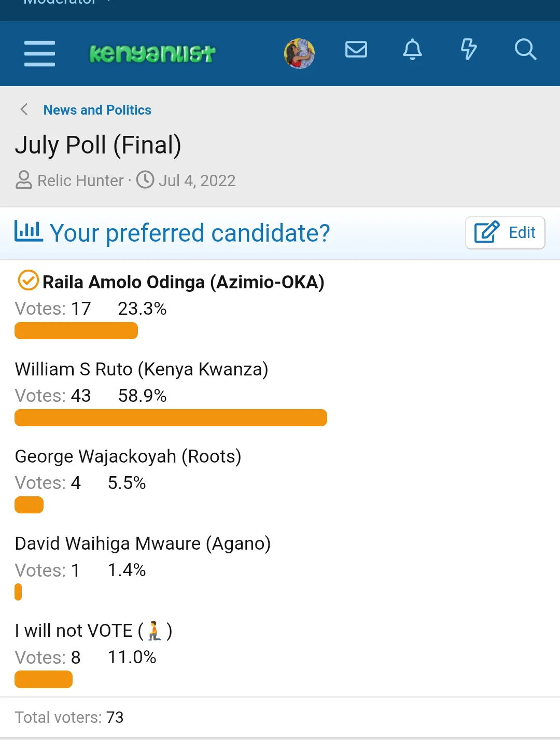Select William S Ruto poll option

coord(142,369)
